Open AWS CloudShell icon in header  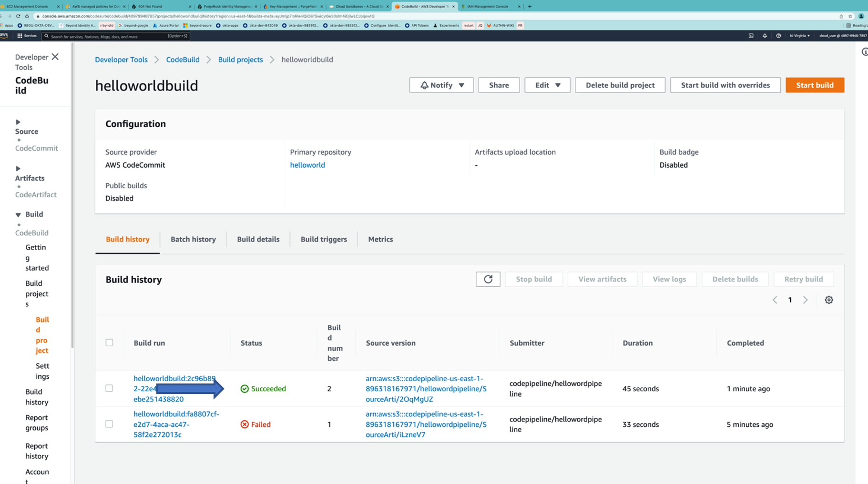[751, 36]
